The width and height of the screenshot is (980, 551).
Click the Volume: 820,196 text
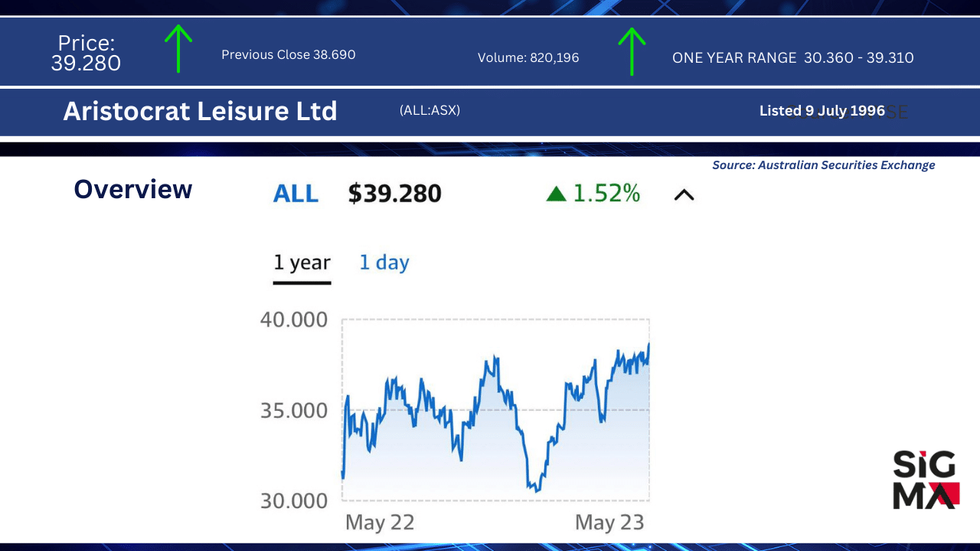[x=528, y=57]
